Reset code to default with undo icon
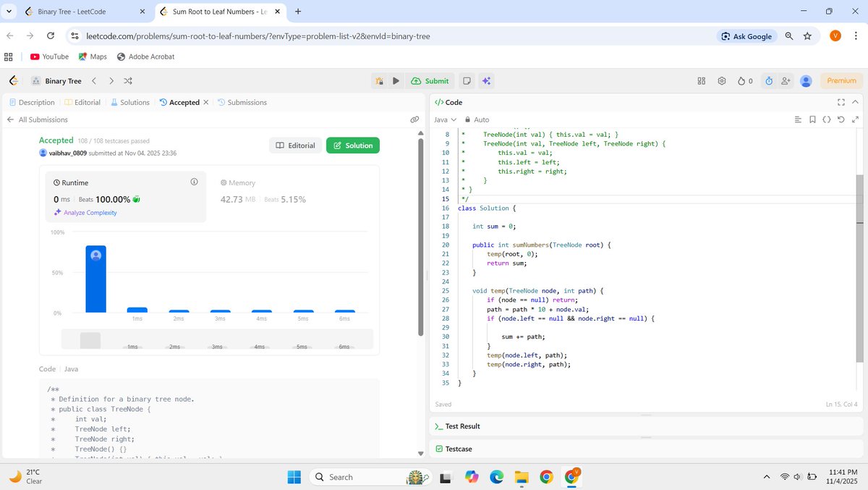Screen dimensions: 868x490 click(841, 119)
